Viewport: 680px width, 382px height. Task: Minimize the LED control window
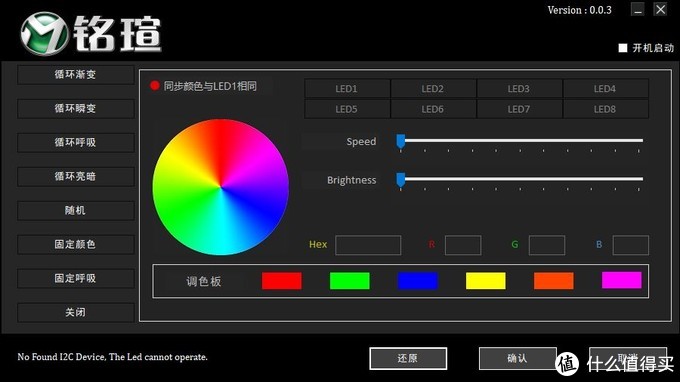(x=638, y=10)
